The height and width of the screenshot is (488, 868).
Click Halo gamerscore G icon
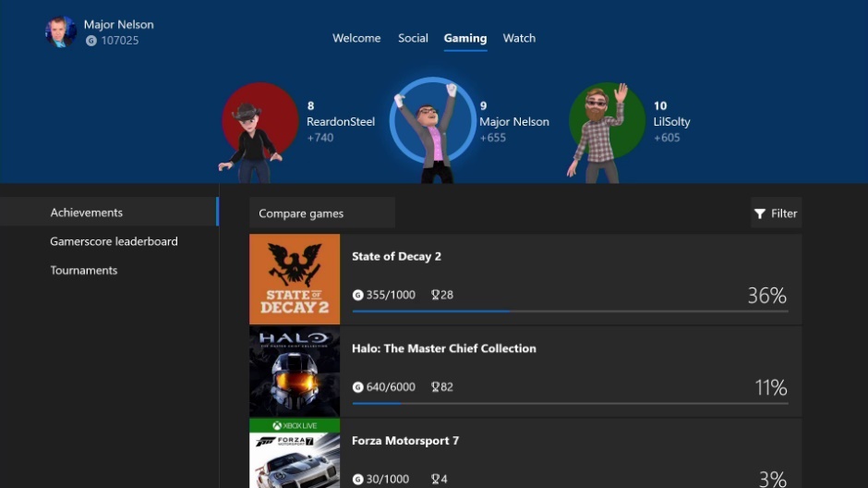[x=358, y=387]
